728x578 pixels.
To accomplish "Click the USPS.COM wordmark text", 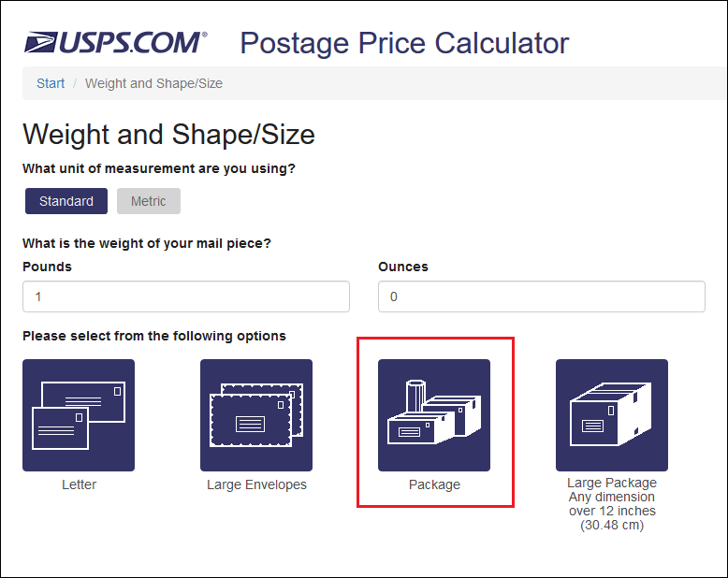I will (133, 43).
